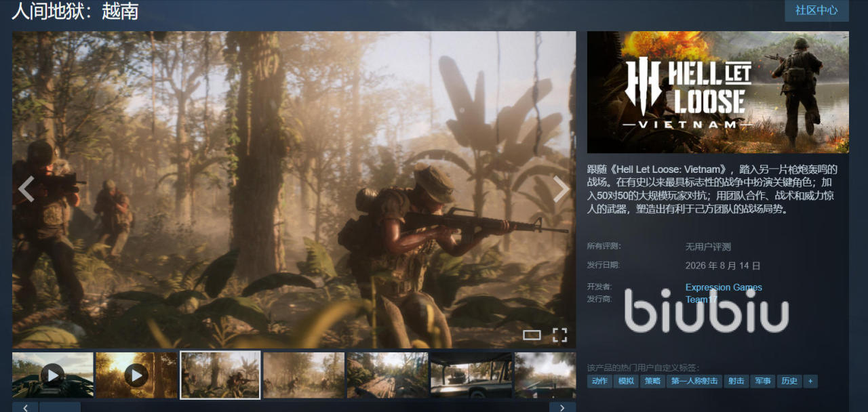Image resolution: width=868 pixels, height=412 pixels.
Task: Select the 动作 tag
Action: [599, 382]
